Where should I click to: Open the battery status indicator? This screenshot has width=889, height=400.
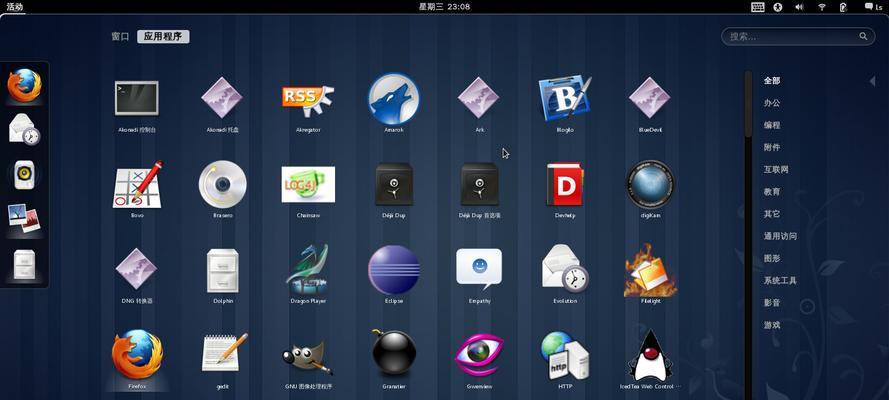tap(843, 7)
